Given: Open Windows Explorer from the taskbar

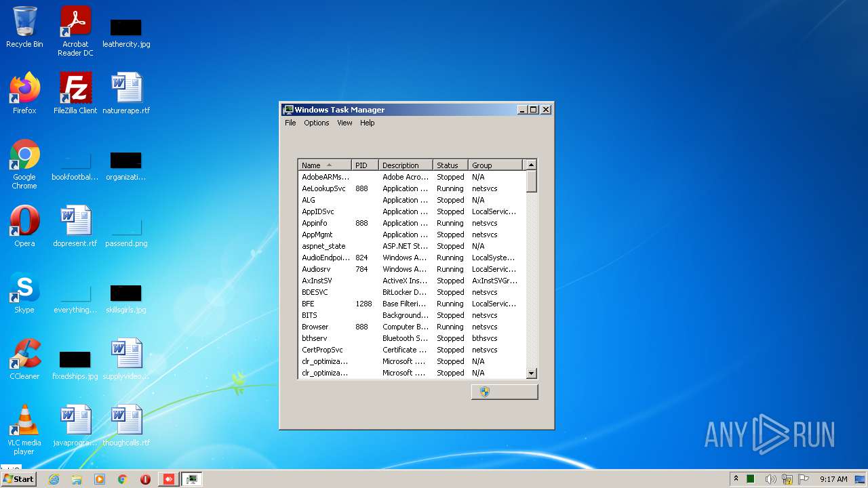Looking at the screenshot, I should pyautogui.click(x=77, y=479).
